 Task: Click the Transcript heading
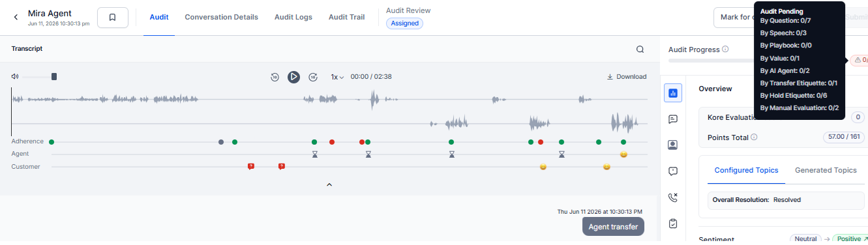[x=27, y=49]
